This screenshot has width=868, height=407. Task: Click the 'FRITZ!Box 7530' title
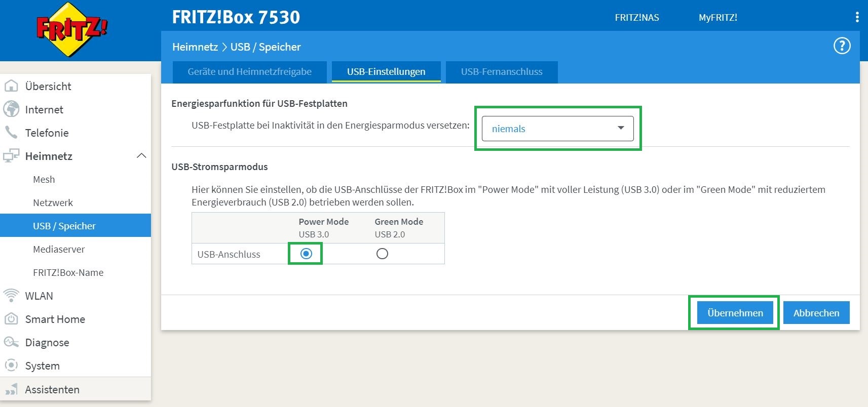(236, 17)
